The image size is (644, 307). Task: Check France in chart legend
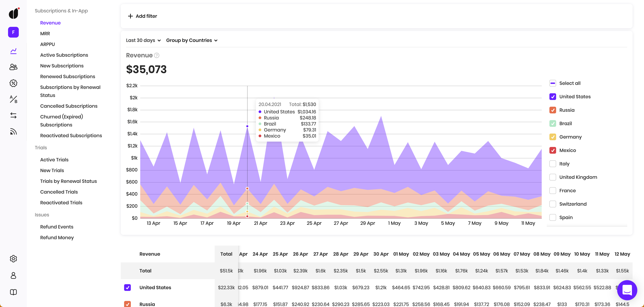tap(553, 191)
